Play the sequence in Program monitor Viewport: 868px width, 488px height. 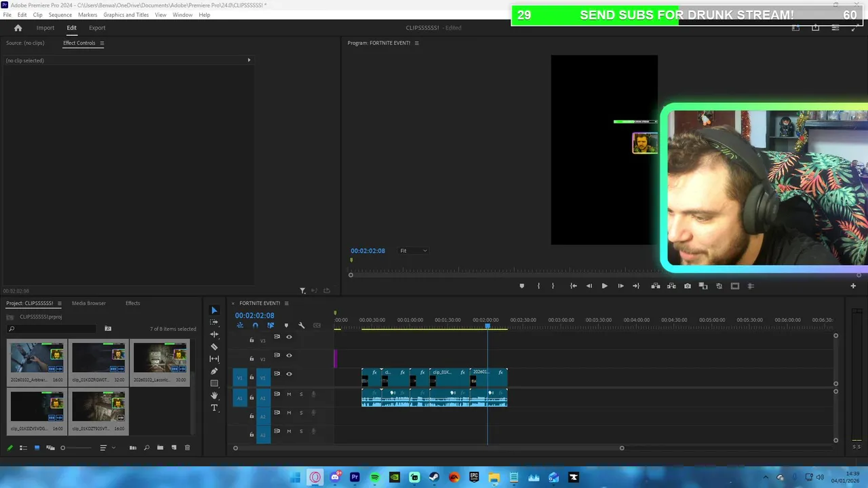point(604,286)
